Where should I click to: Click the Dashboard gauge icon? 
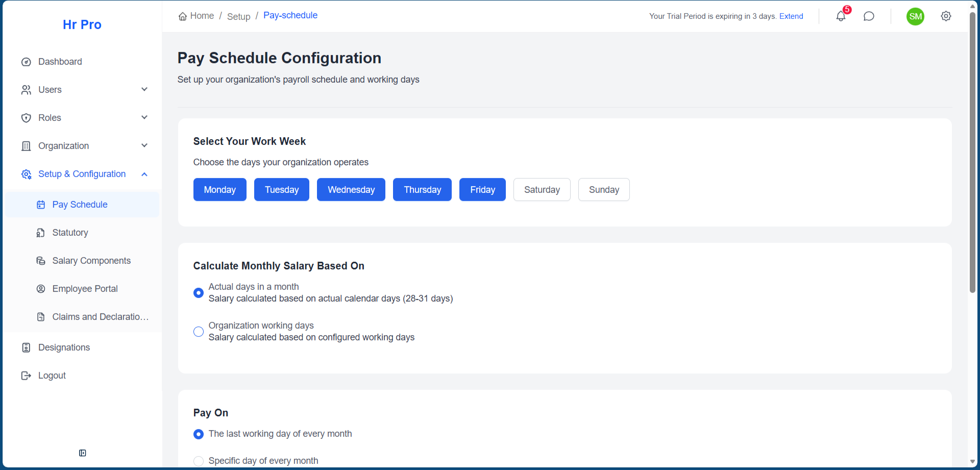click(x=26, y=62)
